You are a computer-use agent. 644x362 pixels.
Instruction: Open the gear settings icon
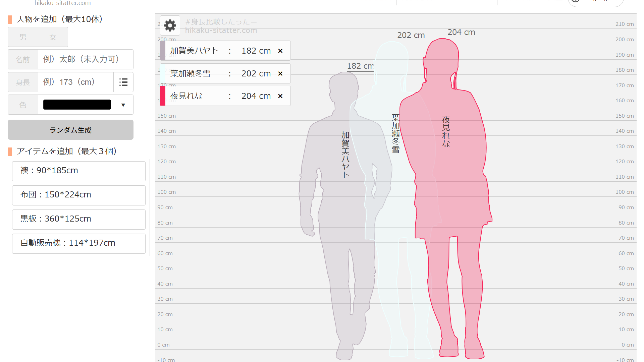pos(170,25)
